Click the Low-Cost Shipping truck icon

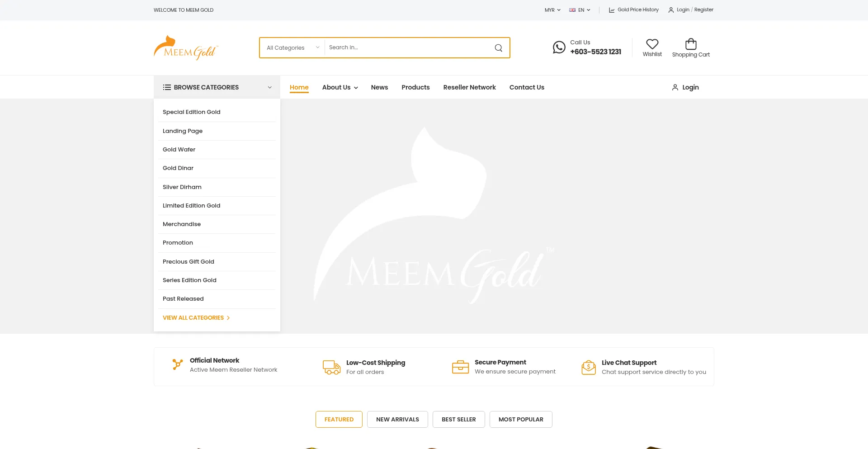point(332,367)
